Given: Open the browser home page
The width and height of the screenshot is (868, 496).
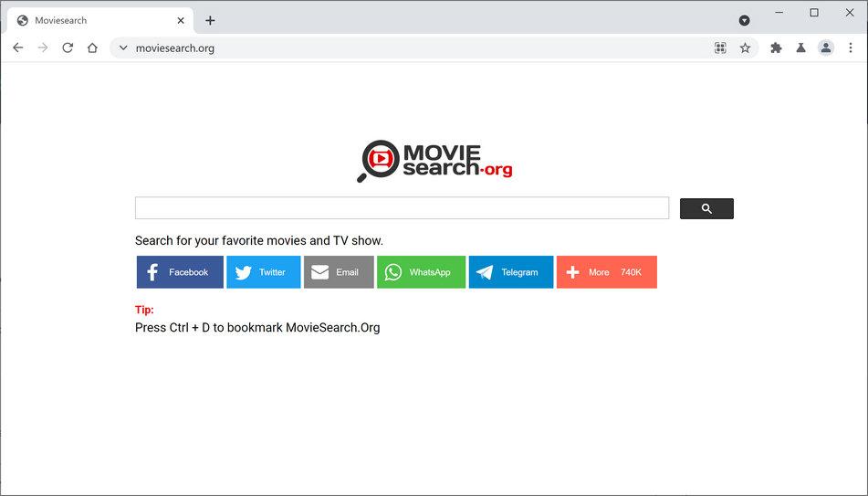Looking at the screenshot, I should click(92, 47).
